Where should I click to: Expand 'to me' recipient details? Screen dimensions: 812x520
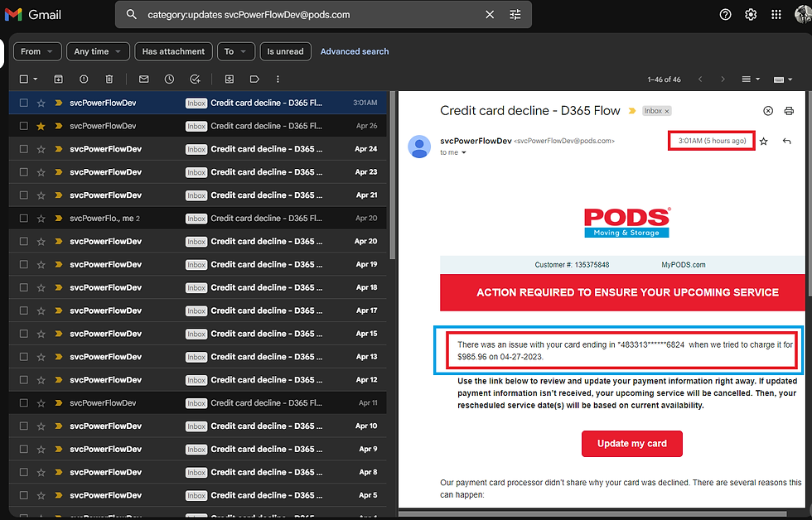click(463, 152)
